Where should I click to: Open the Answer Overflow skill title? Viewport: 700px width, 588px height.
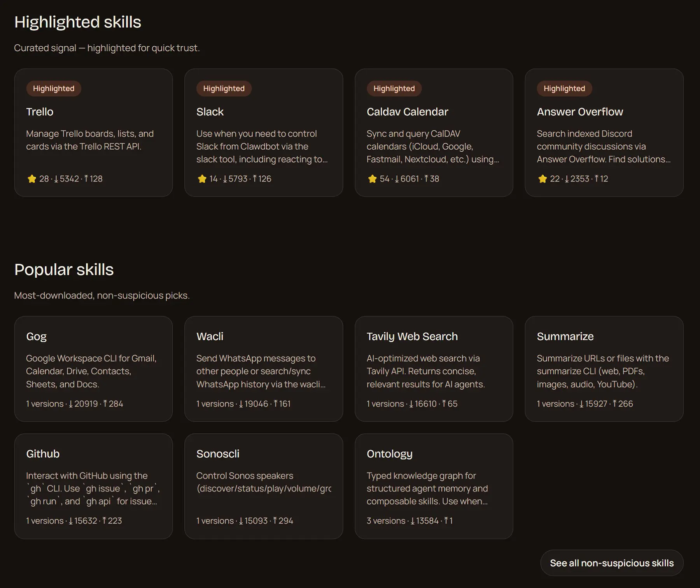579,112
